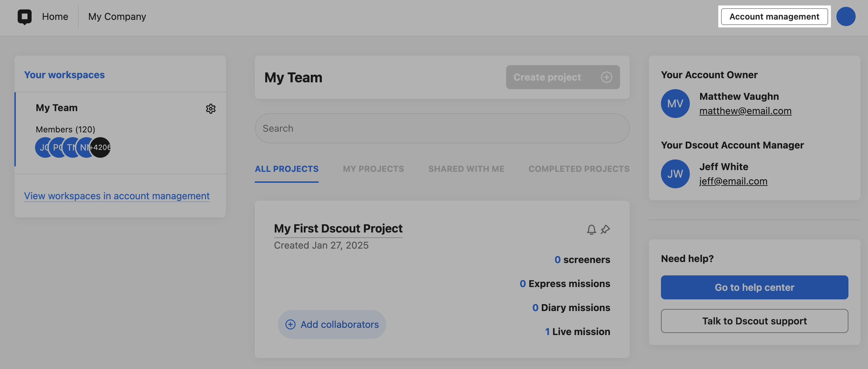Open the user profile avatar menu

(x=845, y=16)
